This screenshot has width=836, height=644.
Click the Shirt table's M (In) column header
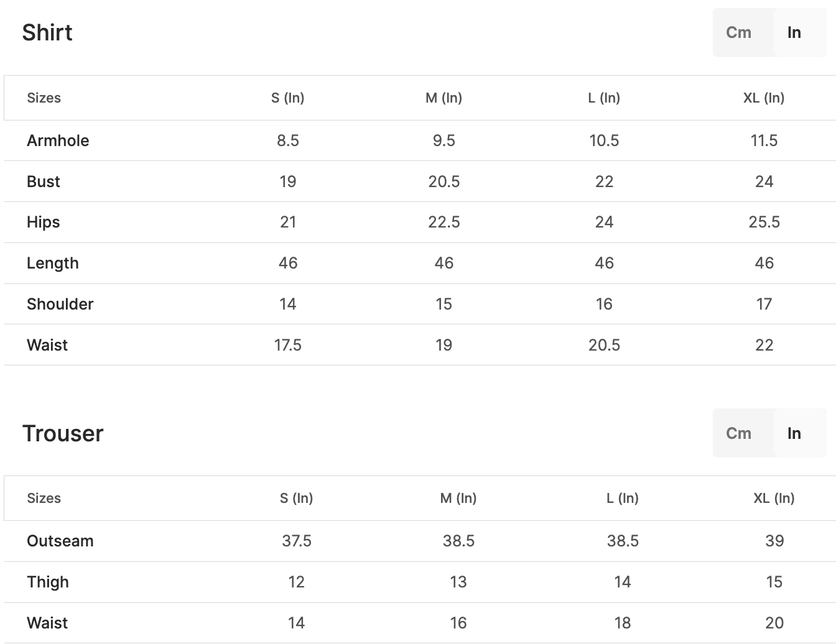tap(444, 98)
